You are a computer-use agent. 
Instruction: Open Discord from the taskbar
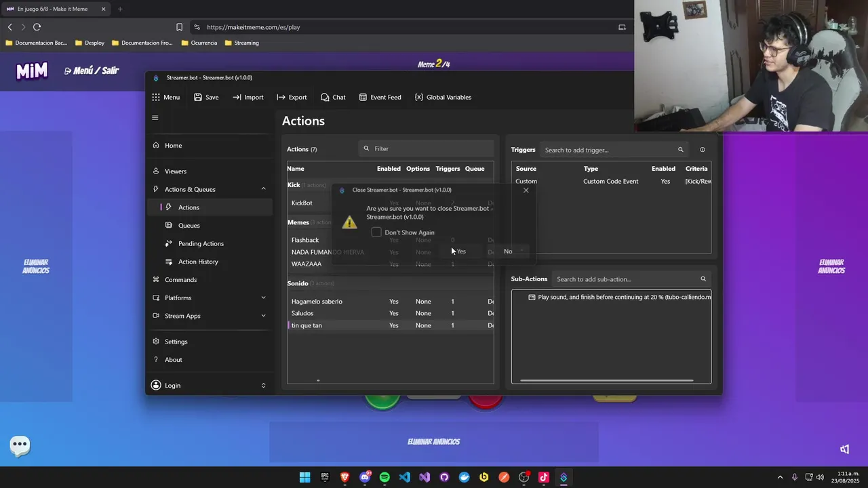pyautogui.click(x=365, y=477)
